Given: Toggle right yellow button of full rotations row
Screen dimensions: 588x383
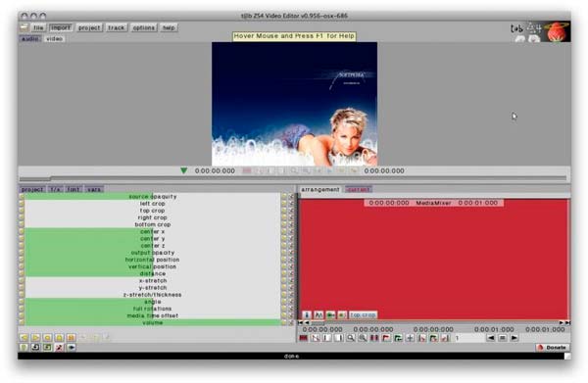Looking at the screenshot, I should pos(284,309).
